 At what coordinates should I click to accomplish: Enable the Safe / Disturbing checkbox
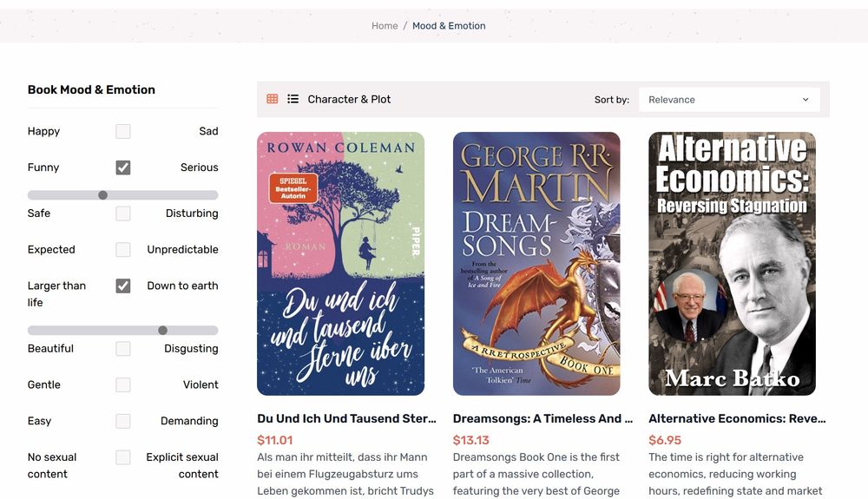point(123,213)
